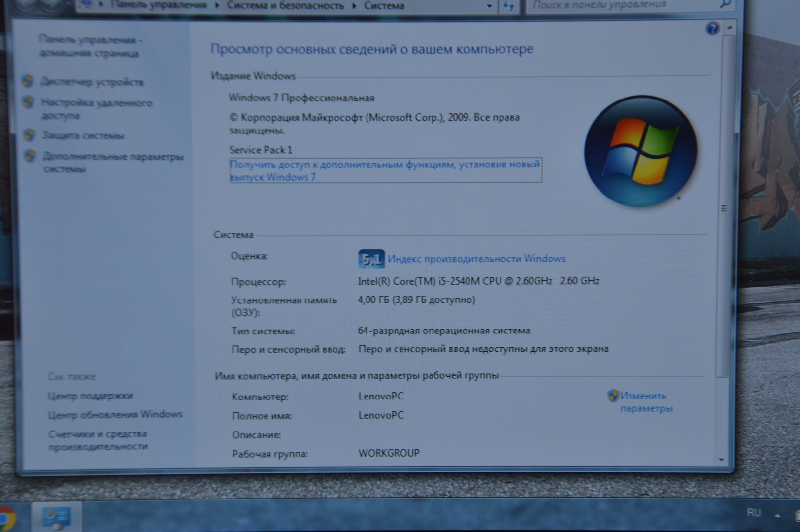
Task: Click the shield icon beside Настройка удаленного доступа
Action: tap(29, 102)
